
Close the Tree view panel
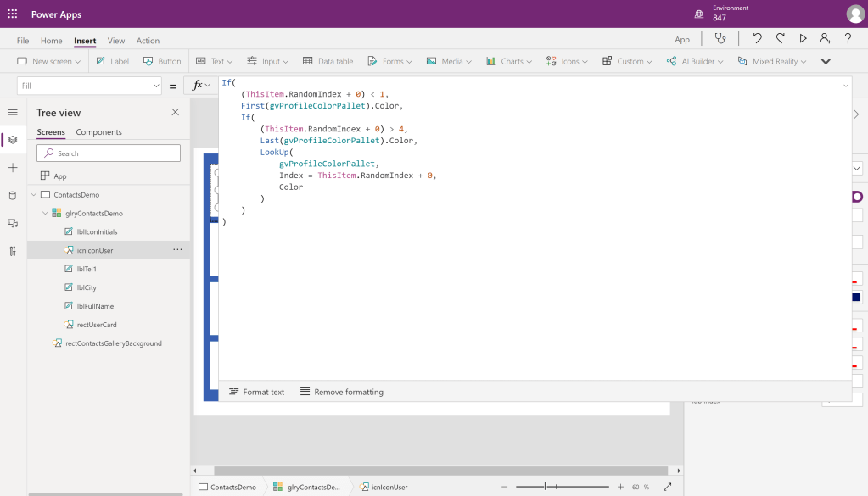pos(176,113)
